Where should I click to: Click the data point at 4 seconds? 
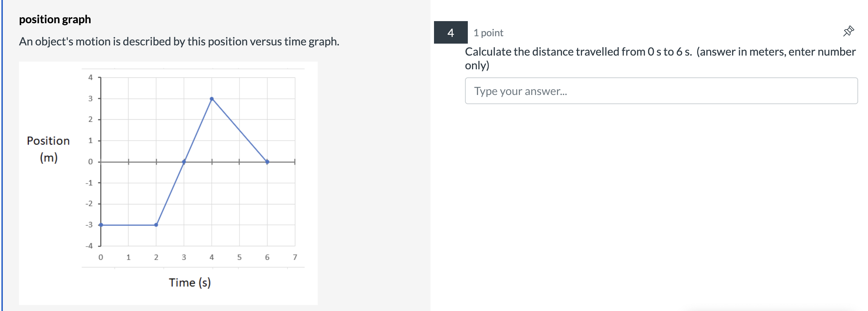(x=212, y=99)
